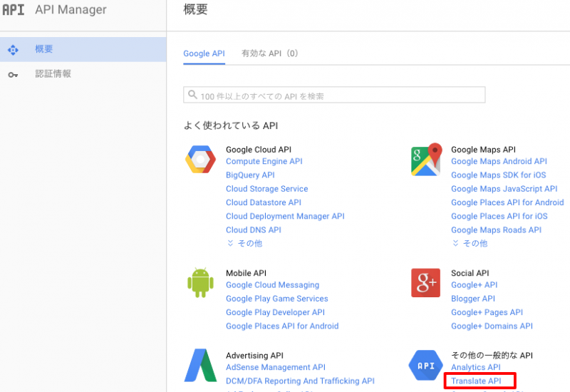Open Analytics API link
The width and height of the screenshot is (570, 392).
click(x=476, y=368)
